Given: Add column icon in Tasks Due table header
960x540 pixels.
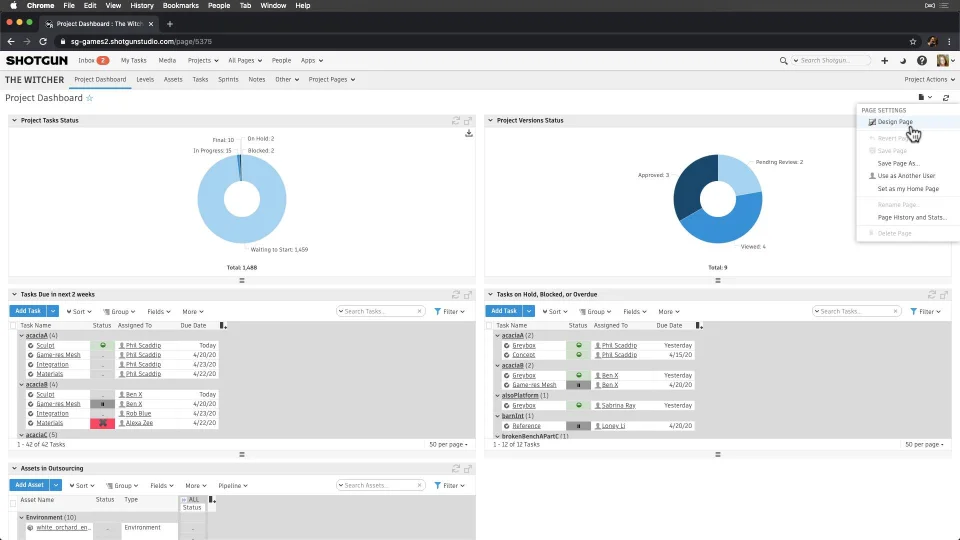Looking at the screenshot, I should tap(223, 326).
